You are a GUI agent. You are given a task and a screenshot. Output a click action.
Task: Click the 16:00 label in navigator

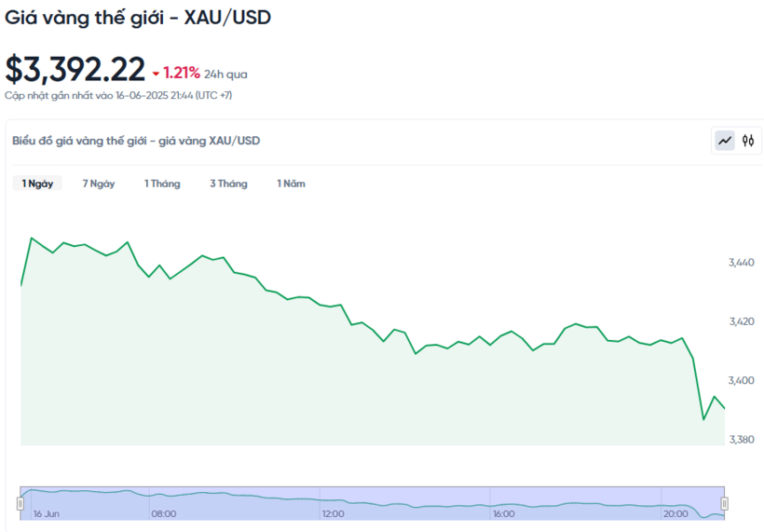pyautogui.click(x=503, y=513)
